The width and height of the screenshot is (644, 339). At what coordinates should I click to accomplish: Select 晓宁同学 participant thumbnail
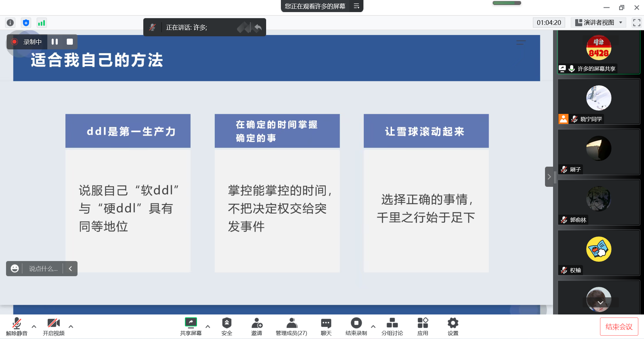[599, 101]
